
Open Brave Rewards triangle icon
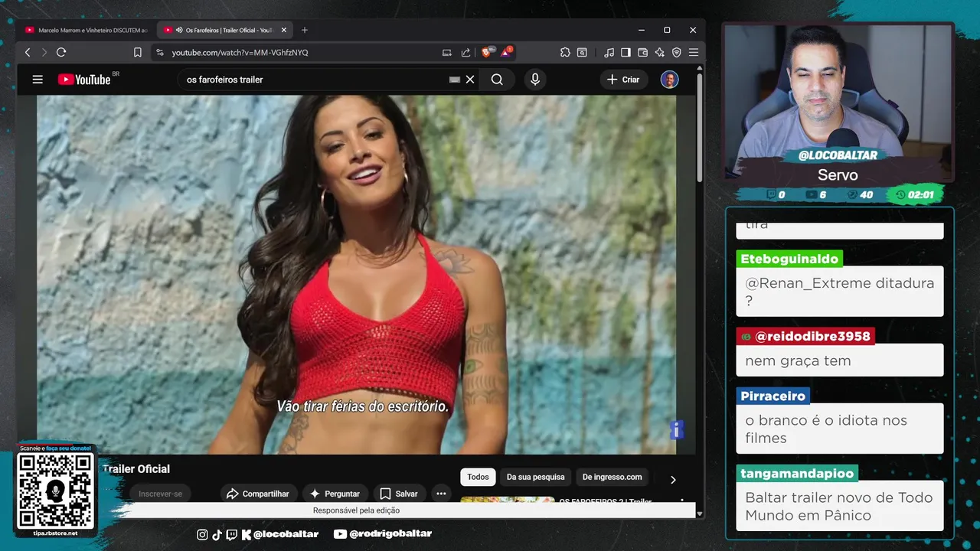point(506,52)
